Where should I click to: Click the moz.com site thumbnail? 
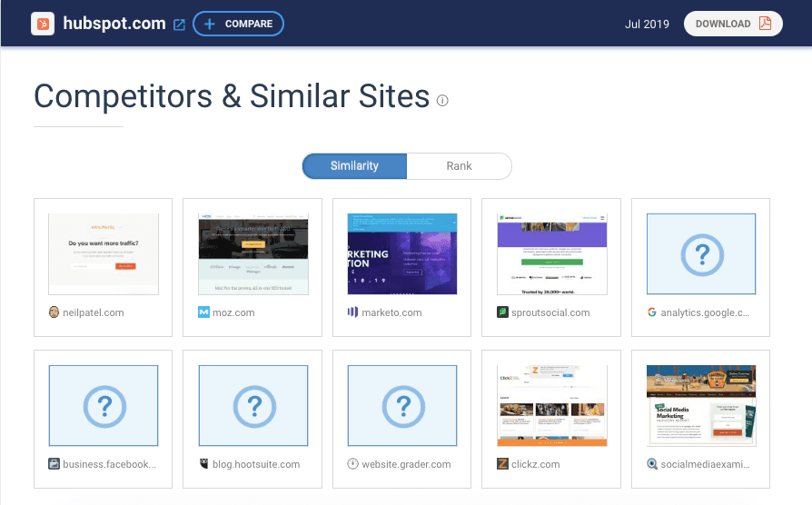coord(253,253)
